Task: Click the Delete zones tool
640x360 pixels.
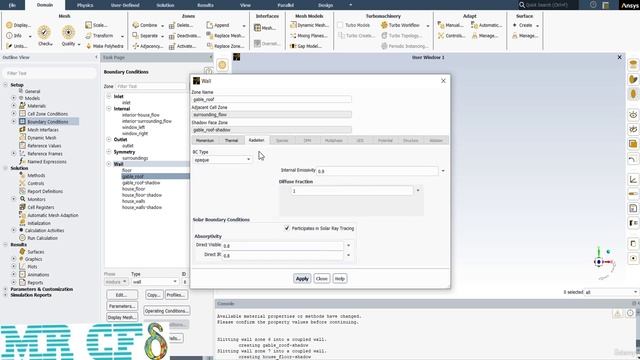Action: coord(181,25)
